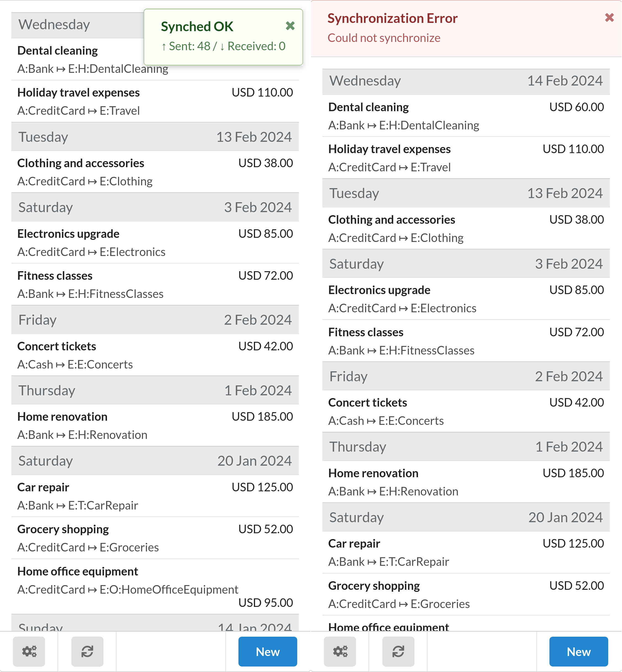
Task: Open Holiday travel expenses in left list
Action: tap(155, 102)
